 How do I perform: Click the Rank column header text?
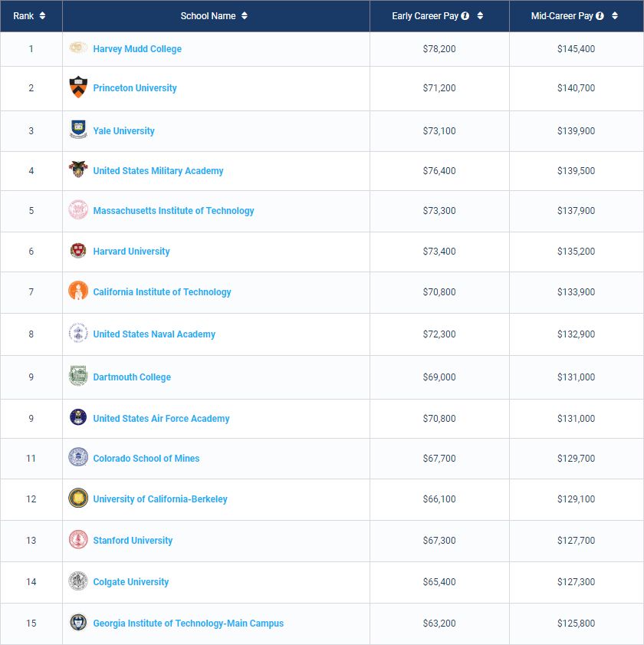(x=24, y=15)
